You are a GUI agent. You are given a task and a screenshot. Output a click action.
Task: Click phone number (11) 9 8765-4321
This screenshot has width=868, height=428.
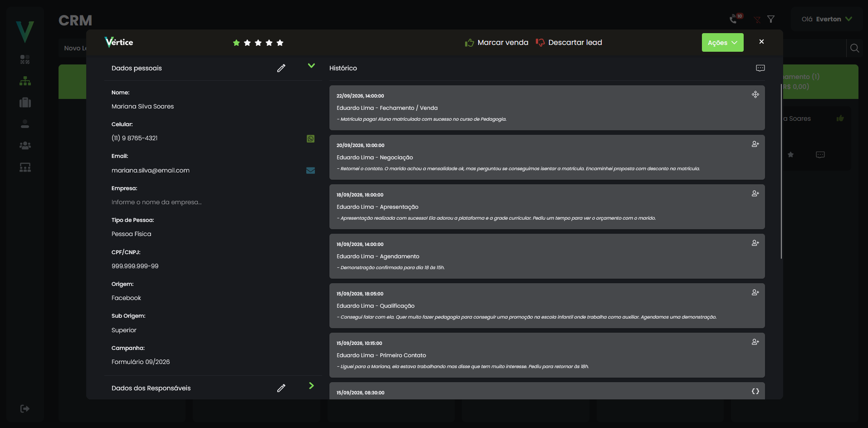coord(135,138)
